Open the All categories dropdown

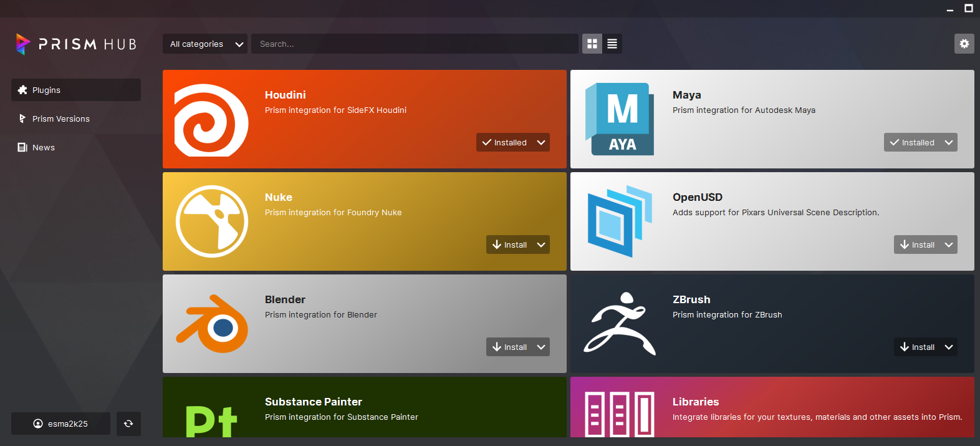click(x=205, y=44)
